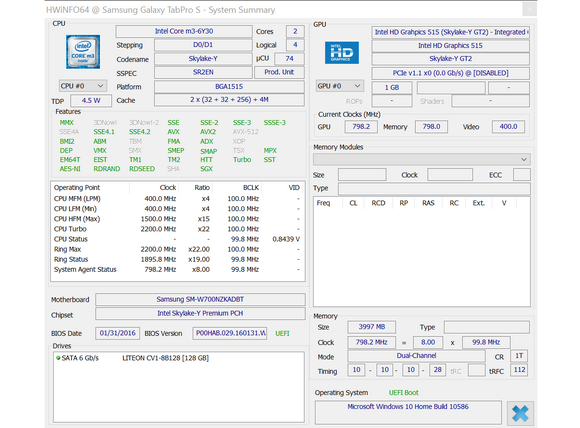Click the Cache 2 x (32 + 32 + 256) + 4M field

tap(229, 100)
